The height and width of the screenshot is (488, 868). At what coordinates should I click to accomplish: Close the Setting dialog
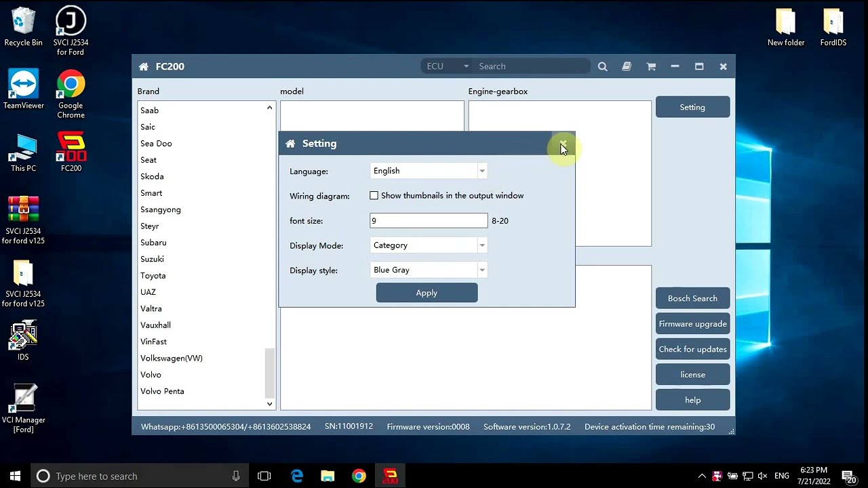(563, 144)
